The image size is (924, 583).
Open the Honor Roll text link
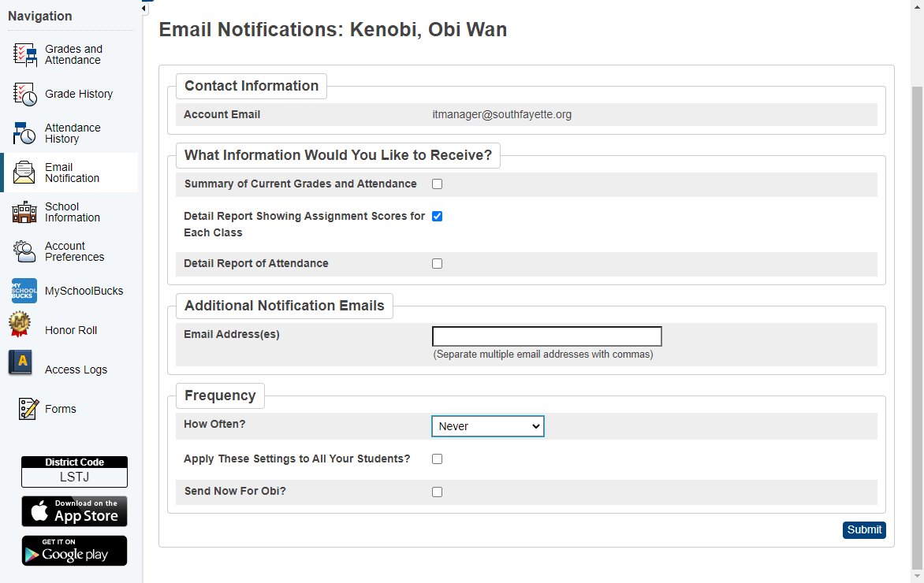(x=71, y=330)
